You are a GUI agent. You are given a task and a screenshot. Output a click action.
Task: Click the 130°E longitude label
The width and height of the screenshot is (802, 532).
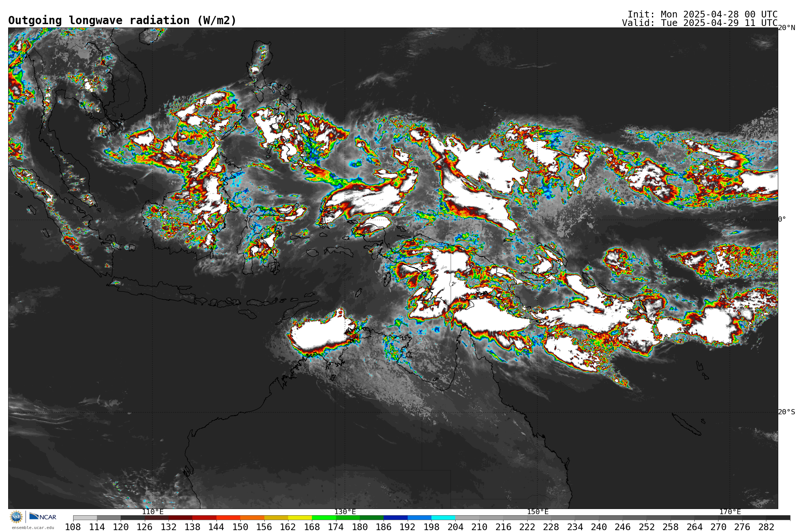345,512
